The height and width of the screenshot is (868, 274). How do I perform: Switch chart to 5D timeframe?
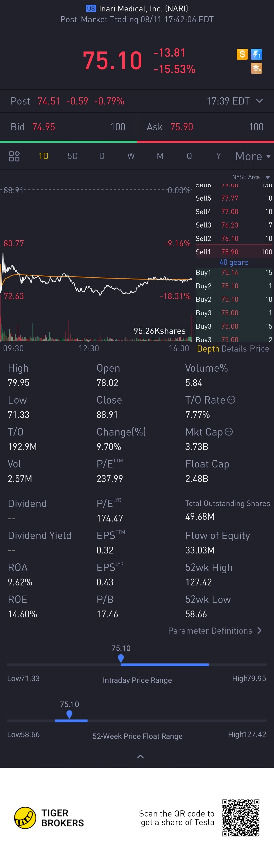coord(73,156)
